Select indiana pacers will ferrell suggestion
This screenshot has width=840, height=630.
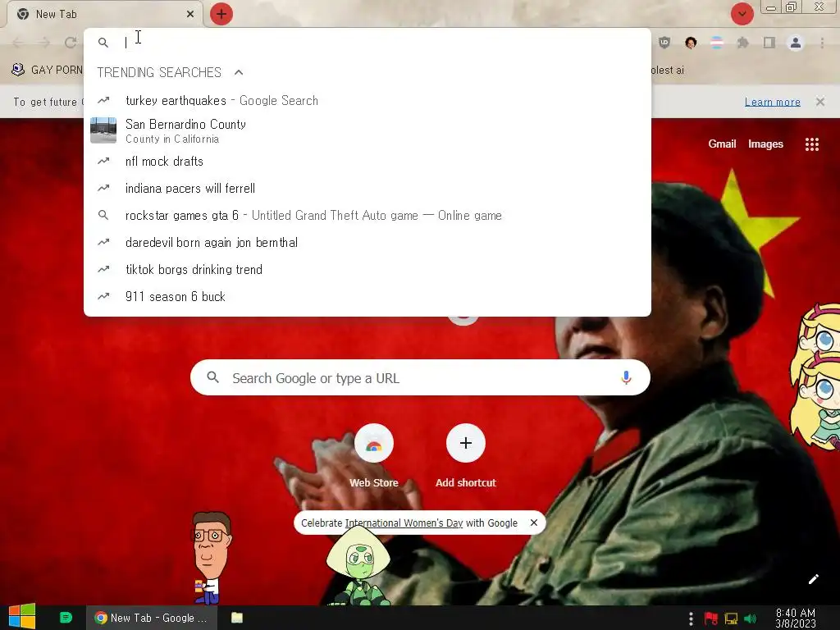(367, 189)
